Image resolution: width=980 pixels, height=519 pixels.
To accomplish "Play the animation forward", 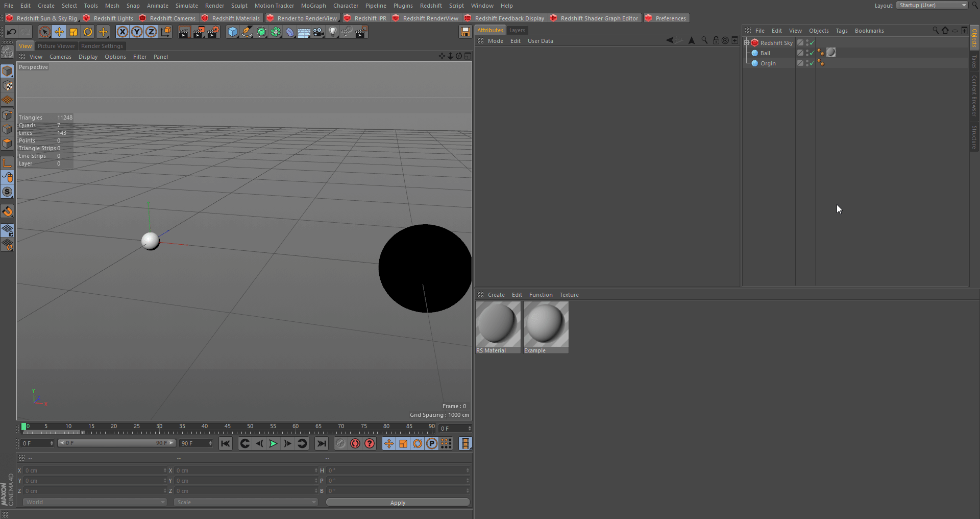I will tap(274, 443).
